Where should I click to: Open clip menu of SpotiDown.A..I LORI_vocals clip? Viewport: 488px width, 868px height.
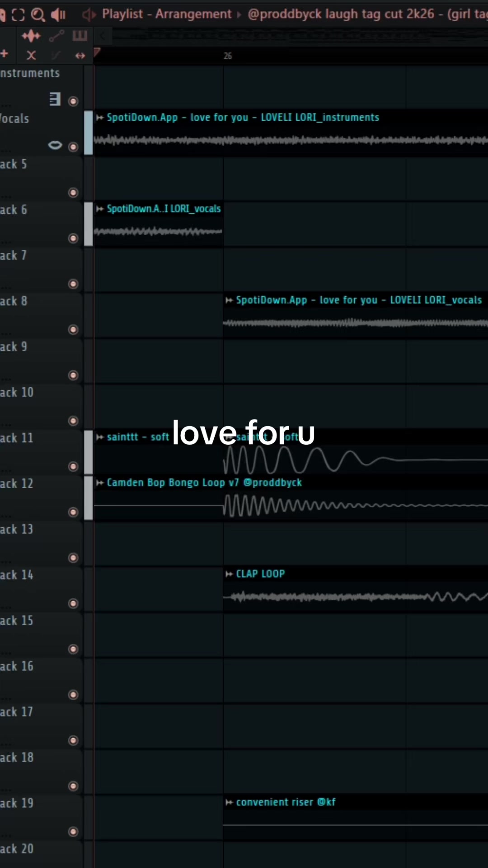100,209
